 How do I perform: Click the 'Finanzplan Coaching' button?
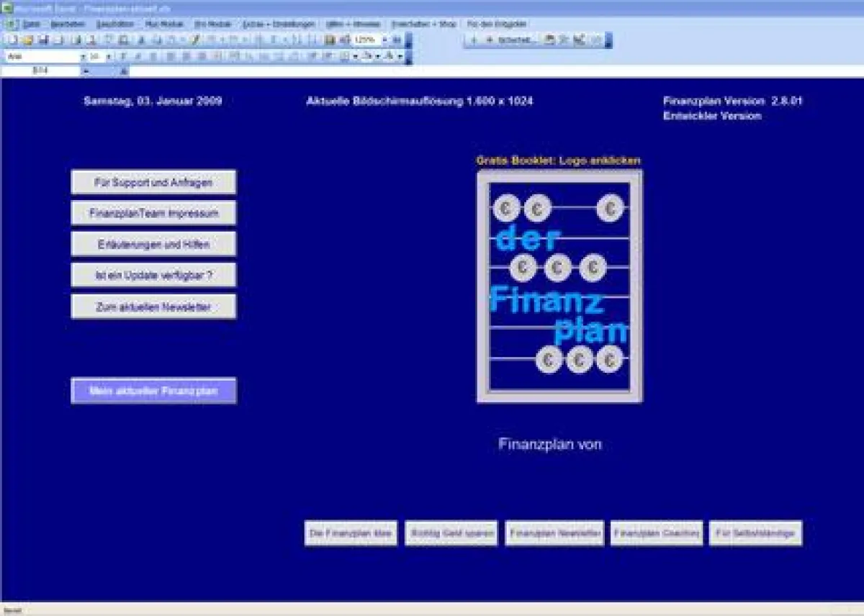(x=656, y=533)
